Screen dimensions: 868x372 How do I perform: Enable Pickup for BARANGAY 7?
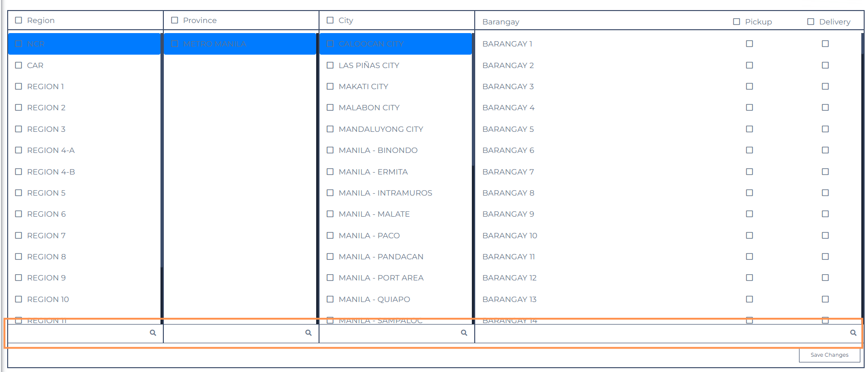click(750, 172)
